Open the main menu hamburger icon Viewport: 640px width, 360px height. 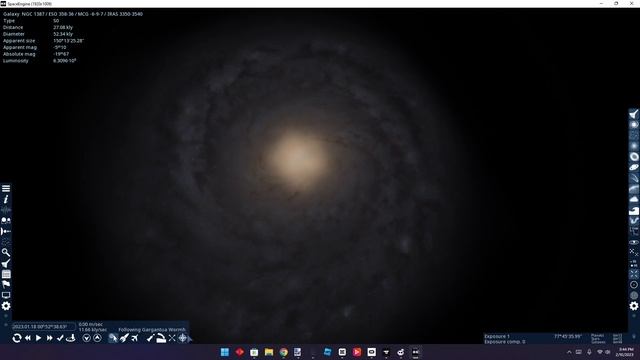click(6, 189)
